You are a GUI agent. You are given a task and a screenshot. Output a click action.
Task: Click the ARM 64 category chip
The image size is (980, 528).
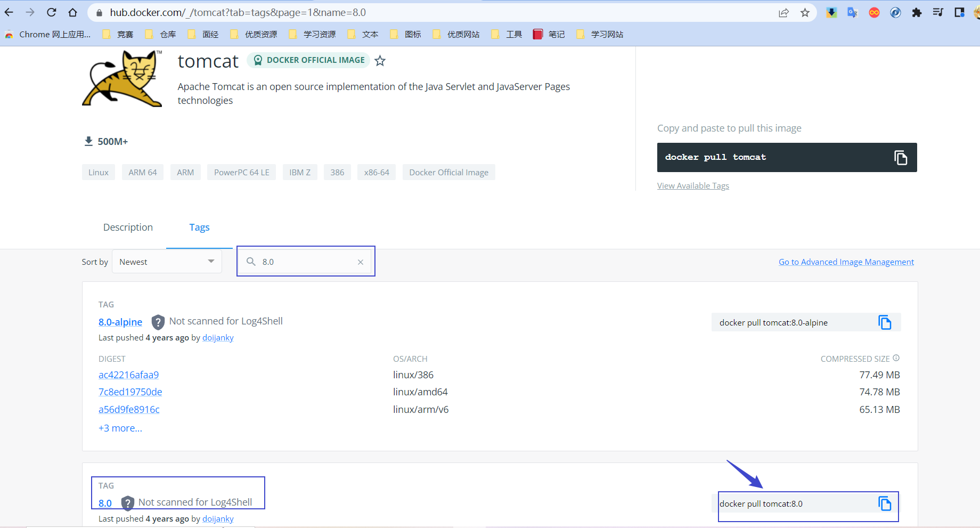(143, 173)
